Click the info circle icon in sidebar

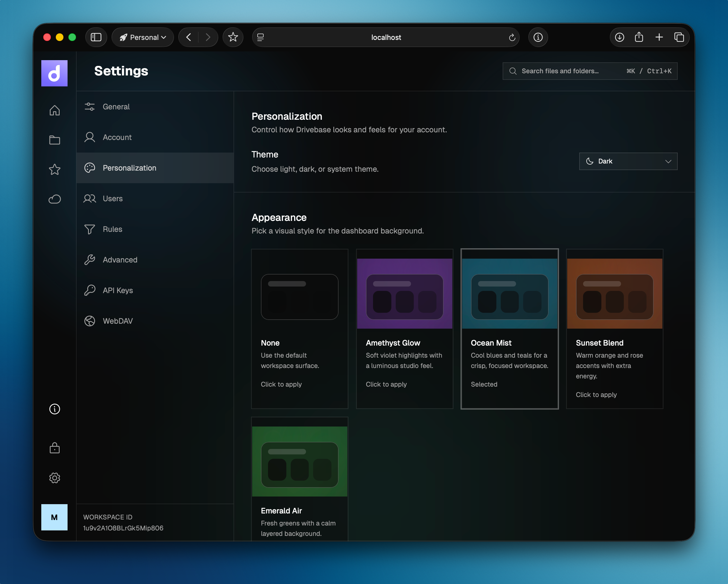(54, 409)
